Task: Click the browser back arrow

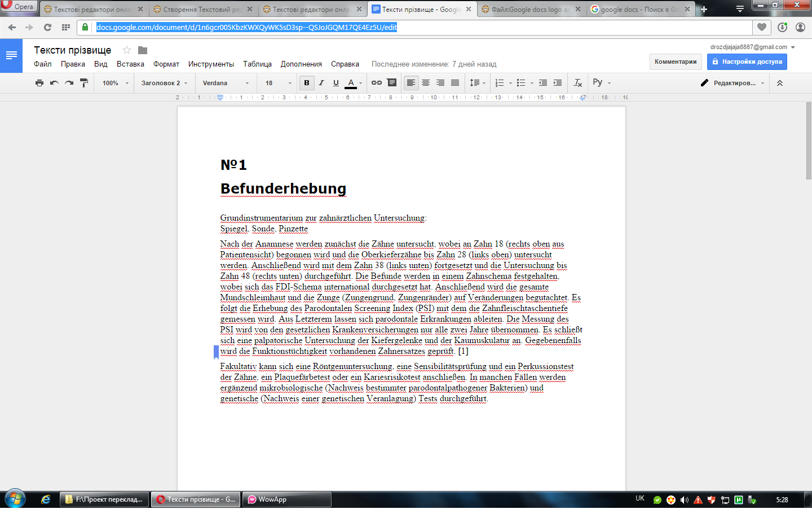Action: (x=12, y=27)
